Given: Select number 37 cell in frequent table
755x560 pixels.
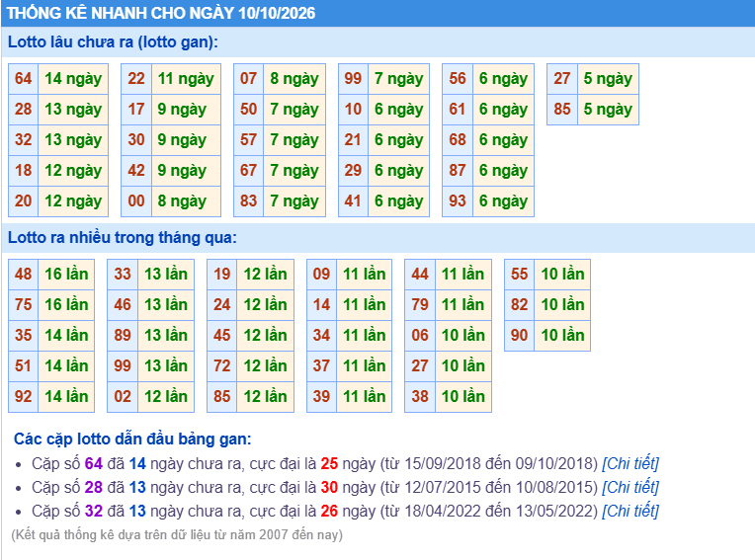Looking at the screenshot, I should point(321,365).
